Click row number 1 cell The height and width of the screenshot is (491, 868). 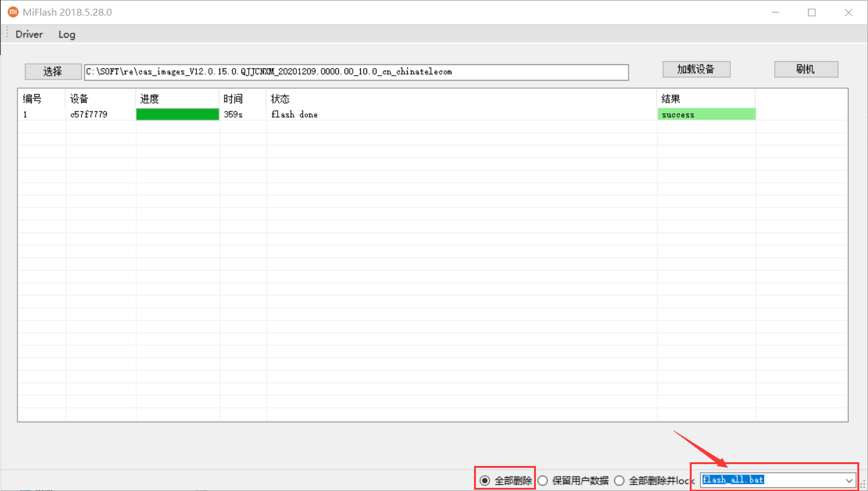point(25,114)
